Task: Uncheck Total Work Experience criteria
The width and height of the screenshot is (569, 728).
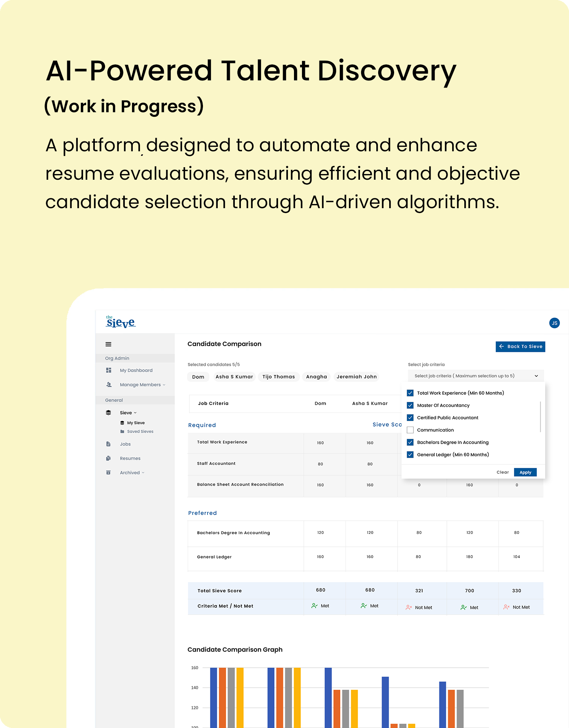Action: click(x=410, y=393)
